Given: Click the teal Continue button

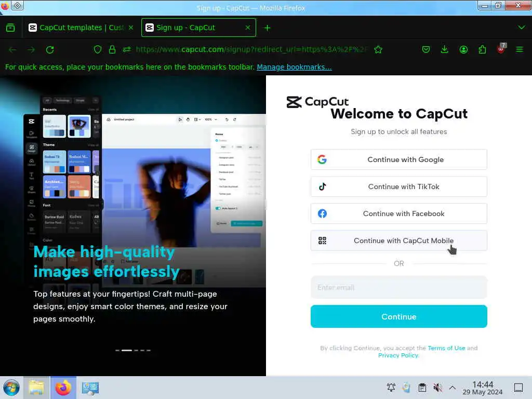Looking at the screenshot, I should 398,316.
